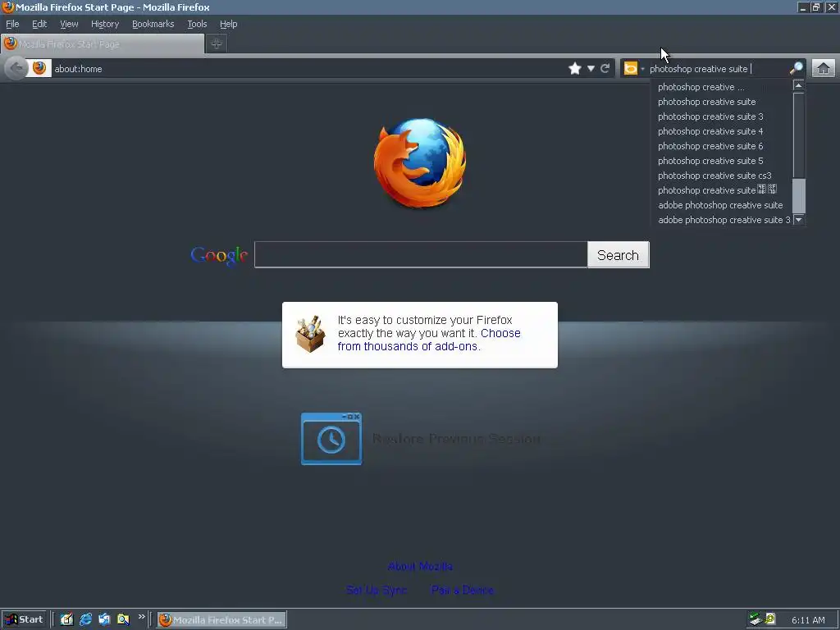Screen dimensions: 840x630
Task: Click the 6:11 AM clock
Action: point(808,620)
